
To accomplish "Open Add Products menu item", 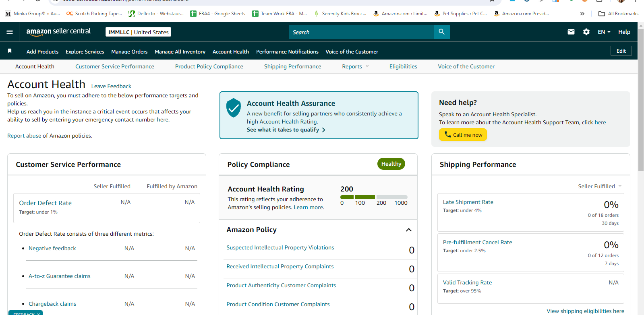I will [42, 51].
